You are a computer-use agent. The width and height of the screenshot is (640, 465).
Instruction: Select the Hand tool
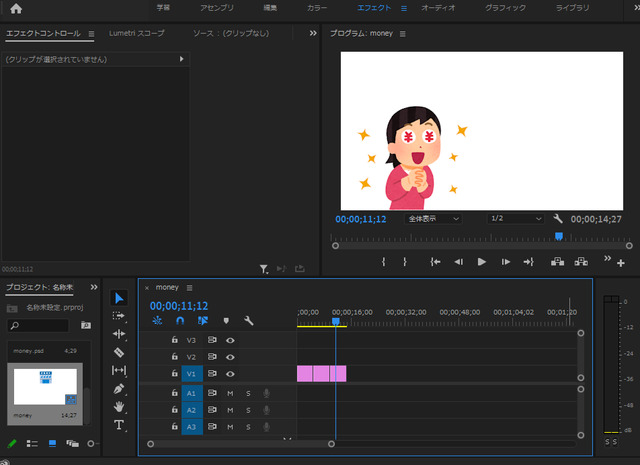coord(119,407)
